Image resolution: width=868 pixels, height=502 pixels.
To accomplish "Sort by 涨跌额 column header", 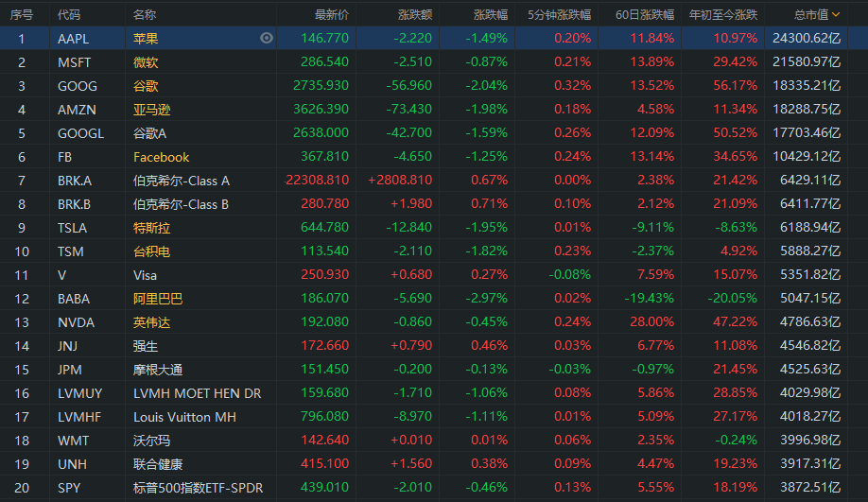I will pyautogui.click(x=415, y=15).
